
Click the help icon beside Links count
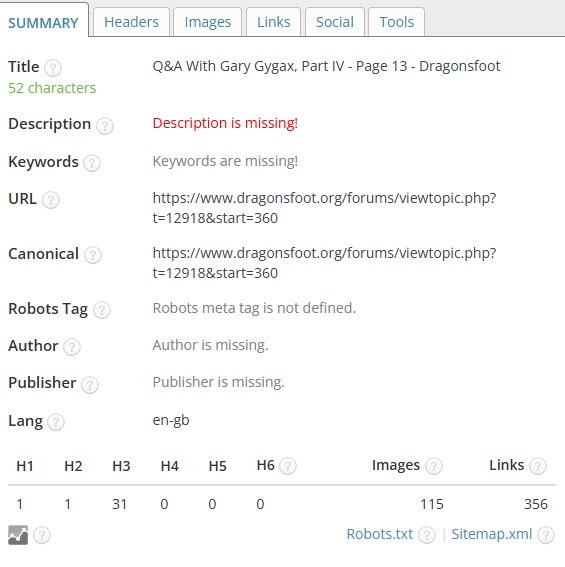(538, 466)
